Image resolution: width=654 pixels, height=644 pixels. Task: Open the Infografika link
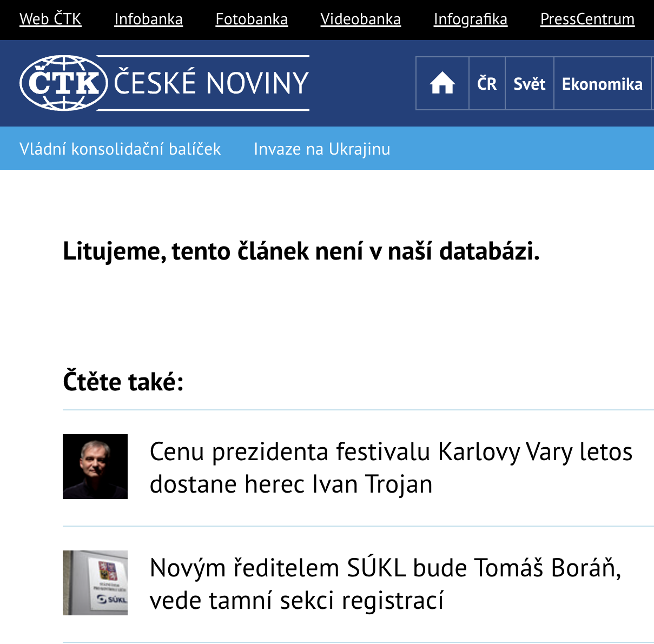[x=471, y=19]
